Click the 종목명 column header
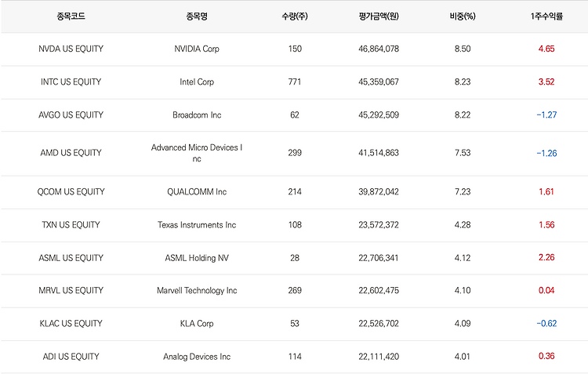 pos(197,16)
